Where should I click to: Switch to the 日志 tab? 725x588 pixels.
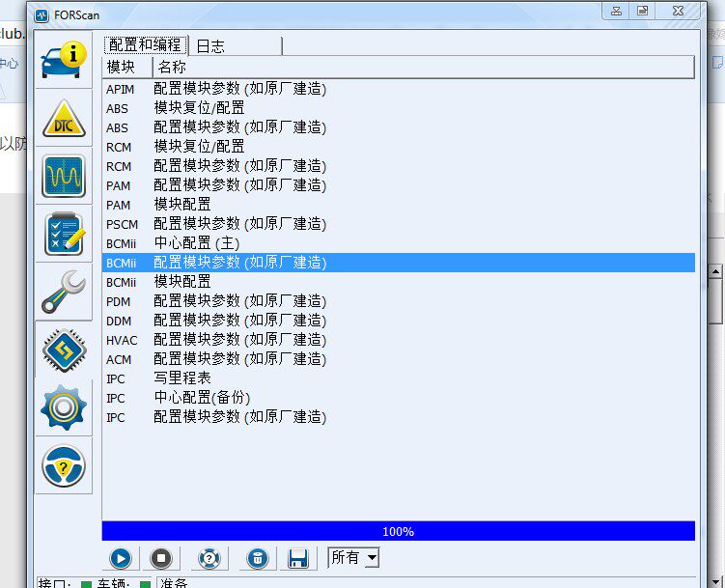(x=236, y=46)
